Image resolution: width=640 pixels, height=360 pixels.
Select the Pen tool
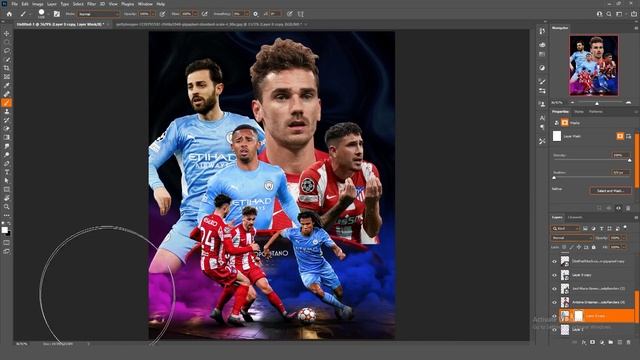[7, 163]
